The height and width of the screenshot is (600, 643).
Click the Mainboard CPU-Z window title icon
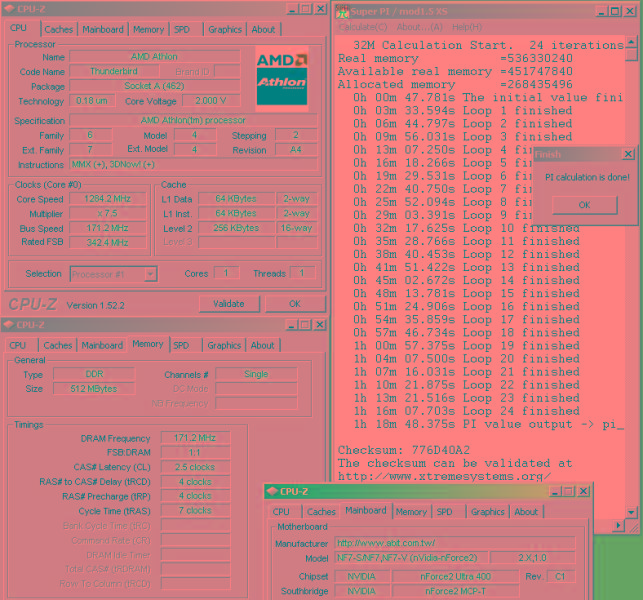point(271,491)
